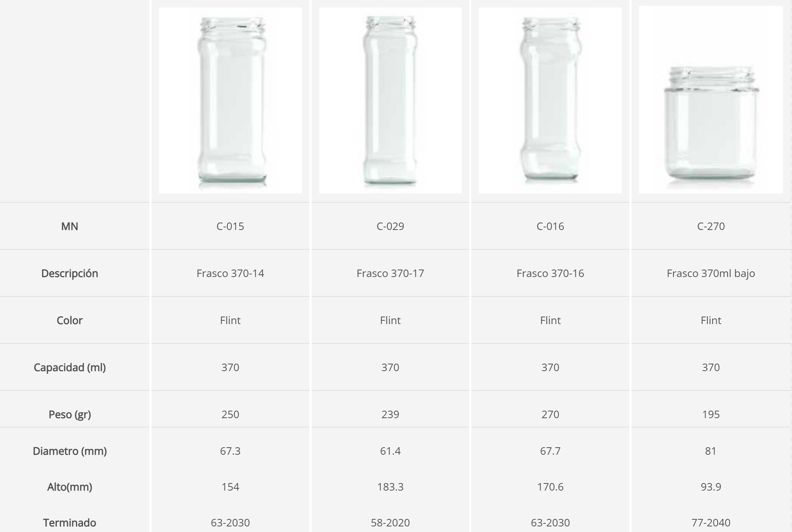Click the weight value 239
The width and height of the screenshot is (792, 532).
tap(390, 414)
